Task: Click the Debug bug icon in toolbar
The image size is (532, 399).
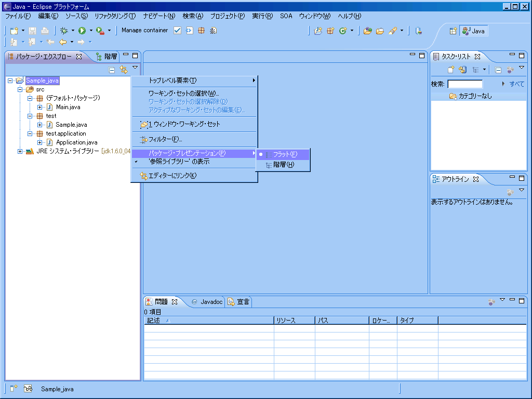Action: tap(64, 31)
